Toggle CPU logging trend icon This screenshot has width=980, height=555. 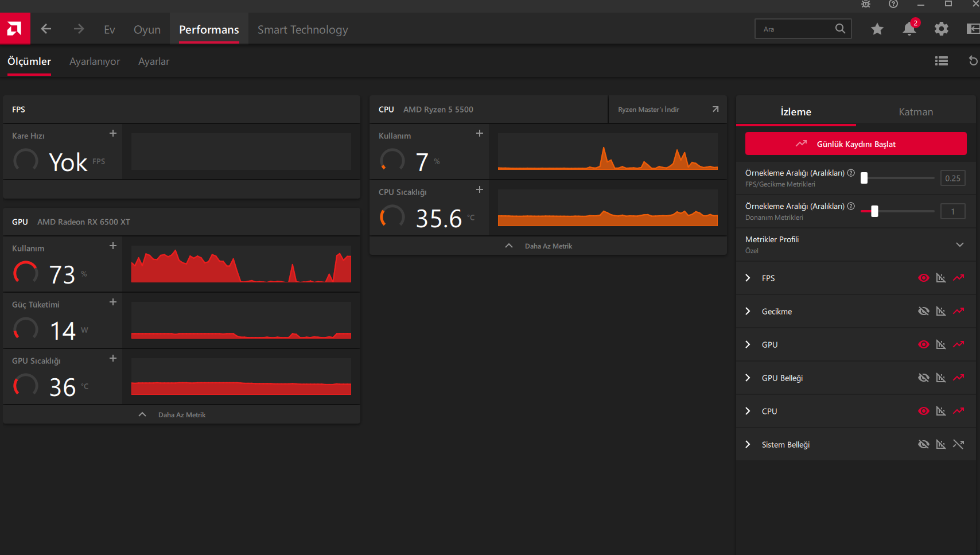[x=958, y=411]
